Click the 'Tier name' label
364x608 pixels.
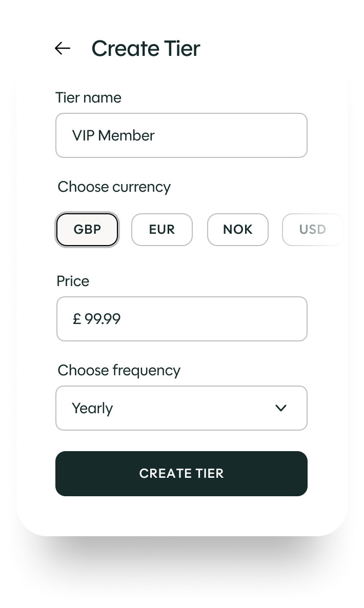click(88, 97)
